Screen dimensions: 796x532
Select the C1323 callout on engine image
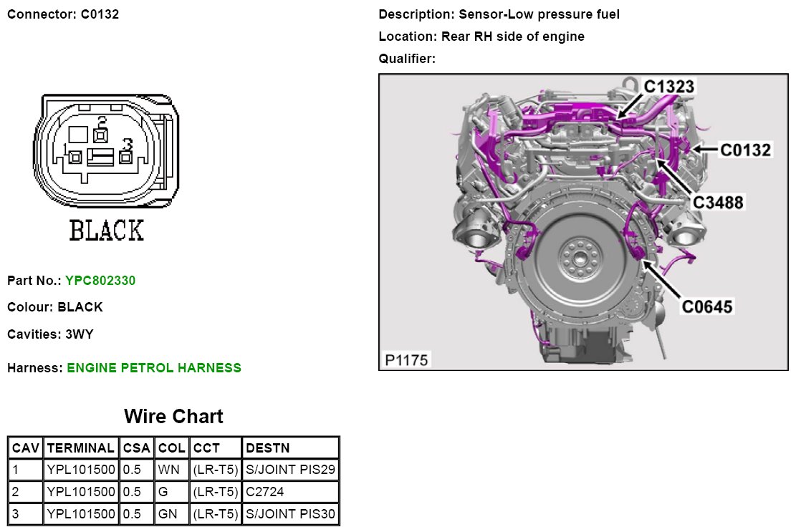click(668, 87)
